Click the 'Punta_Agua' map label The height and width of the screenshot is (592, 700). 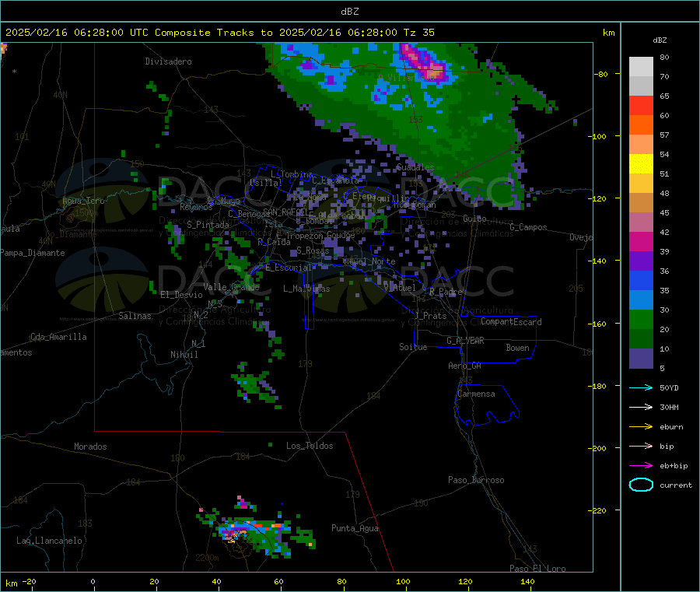(355, 528)
